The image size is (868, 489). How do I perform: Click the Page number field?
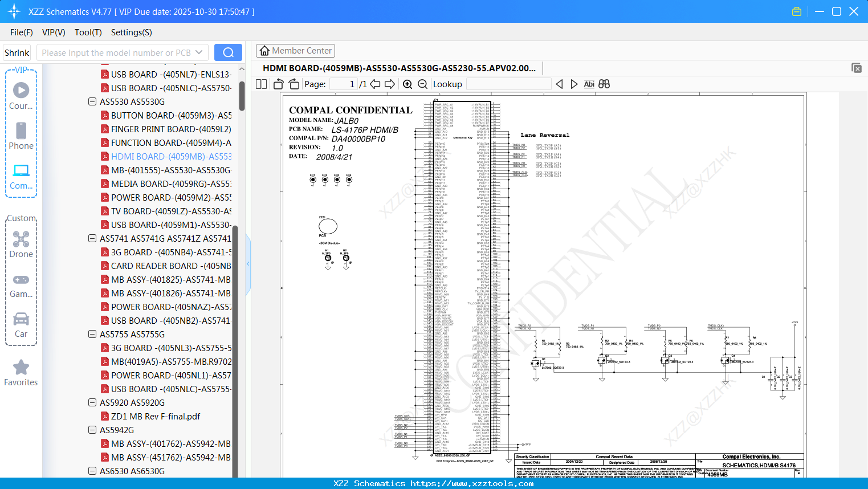point(344,84)
